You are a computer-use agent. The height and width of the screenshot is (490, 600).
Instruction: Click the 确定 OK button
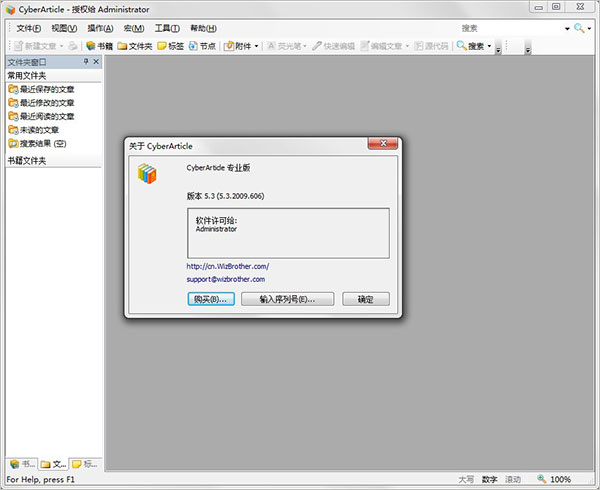(x=366, y=299)
